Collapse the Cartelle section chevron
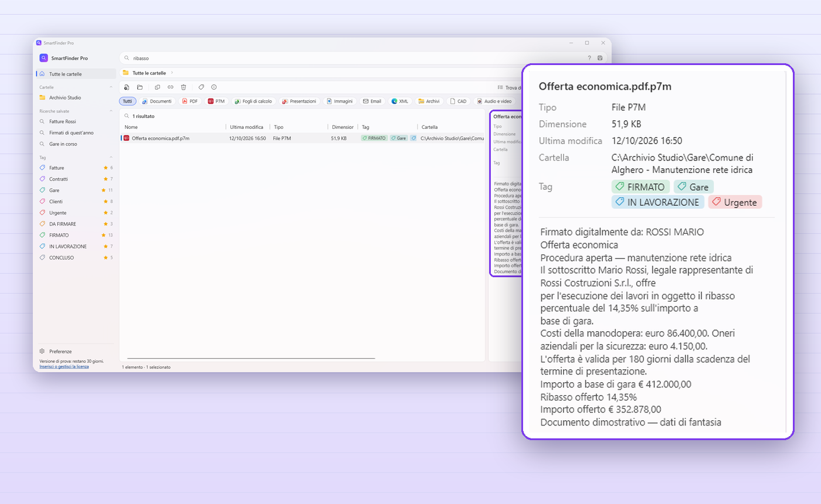Viewport: 821px width, 504px height. pos(111,87)
